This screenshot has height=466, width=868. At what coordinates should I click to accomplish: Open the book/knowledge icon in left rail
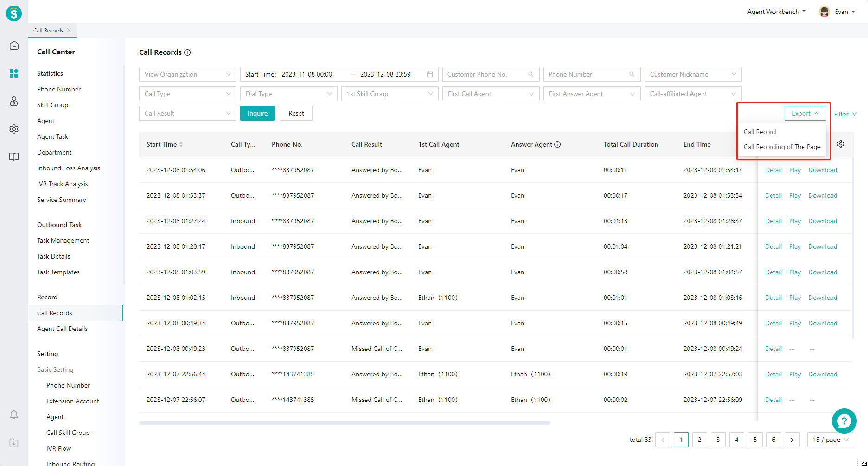14,156
